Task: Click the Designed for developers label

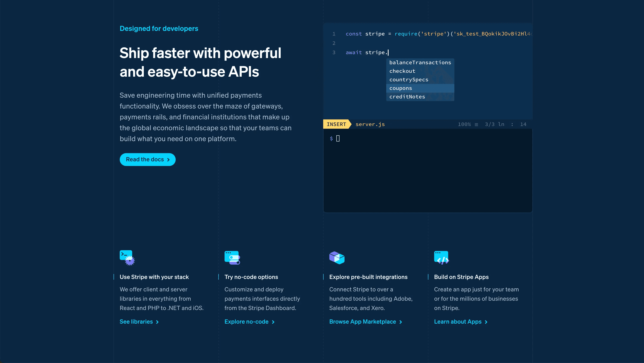Action: coord(159,29)
